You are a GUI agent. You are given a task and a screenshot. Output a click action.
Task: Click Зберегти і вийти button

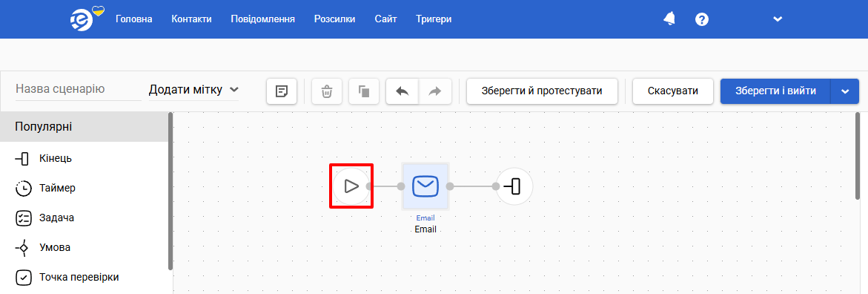tap(775, 91)
